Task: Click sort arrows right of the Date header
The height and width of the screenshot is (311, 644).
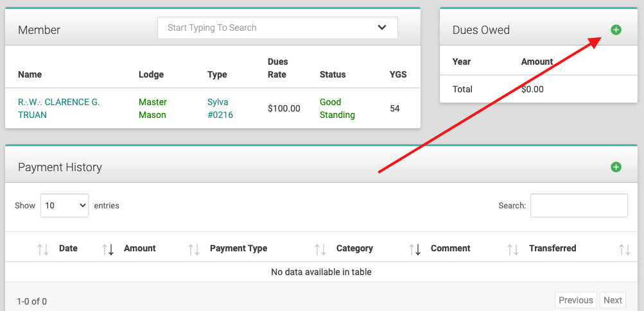Action: tap(108, 249)
